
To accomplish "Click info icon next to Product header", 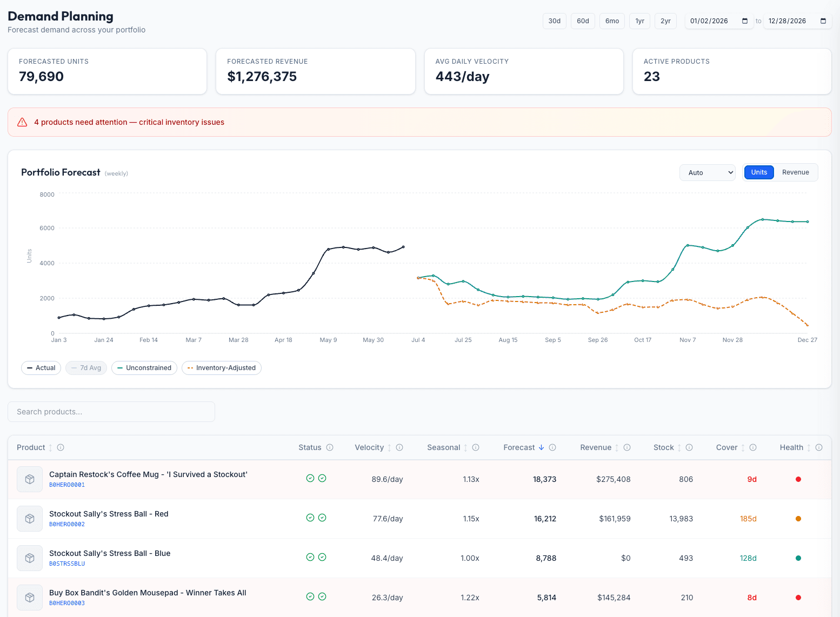I will 61,447.
